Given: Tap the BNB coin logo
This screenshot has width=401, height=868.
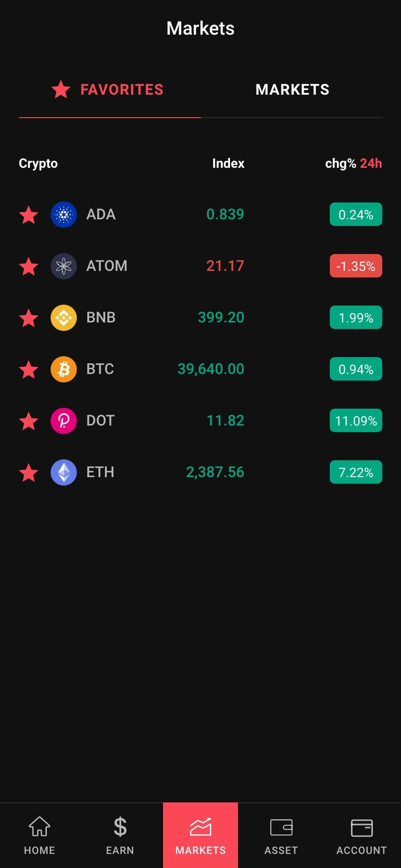Looking at the screenshot, I should [x=64, y=318].
